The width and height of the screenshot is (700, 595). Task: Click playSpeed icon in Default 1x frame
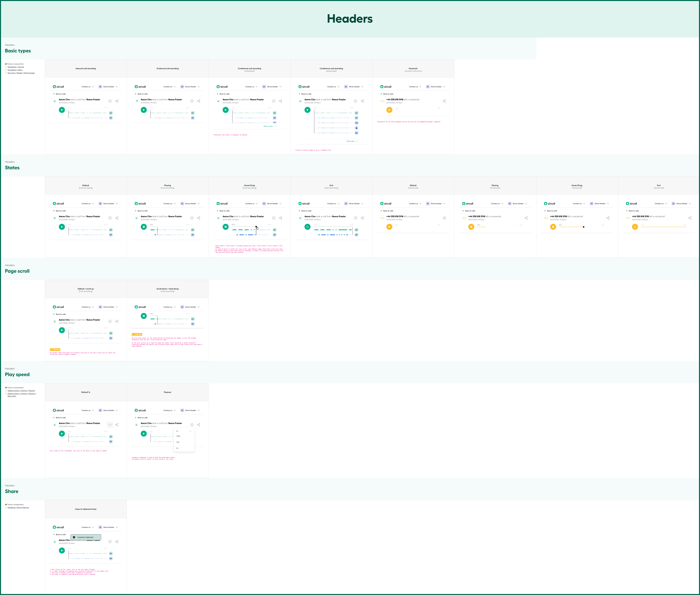pyautogui.click(x=110, y=425)
